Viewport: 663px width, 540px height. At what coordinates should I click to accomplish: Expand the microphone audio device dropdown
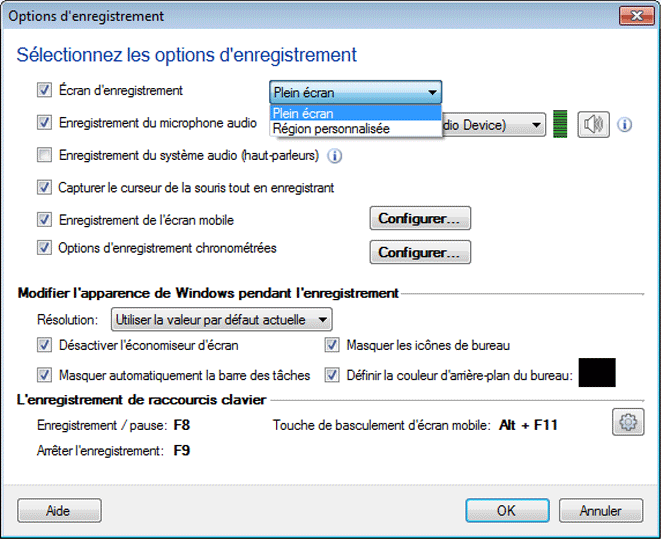point(537,125)
